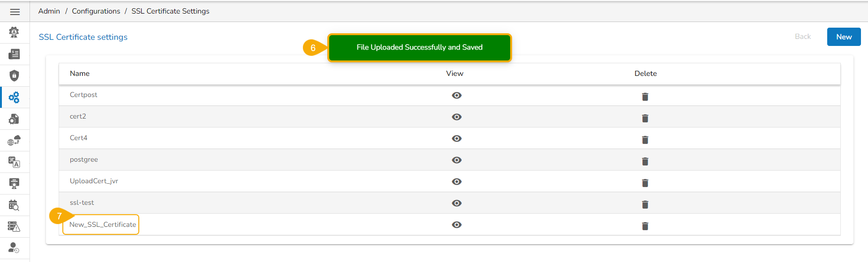Show the UploadCert_jvr certificate details
This screenshot has height=262, width=868.
pyautogui.click(x=456, y=182)
